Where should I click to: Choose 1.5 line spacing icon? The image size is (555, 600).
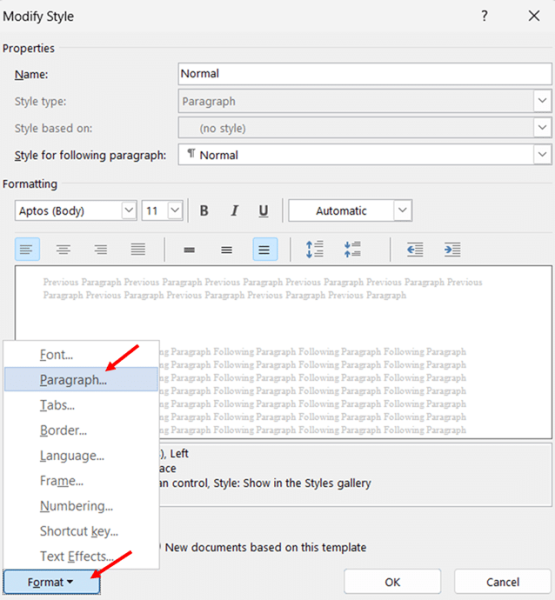pyautogui.click(x=227, y=249)
